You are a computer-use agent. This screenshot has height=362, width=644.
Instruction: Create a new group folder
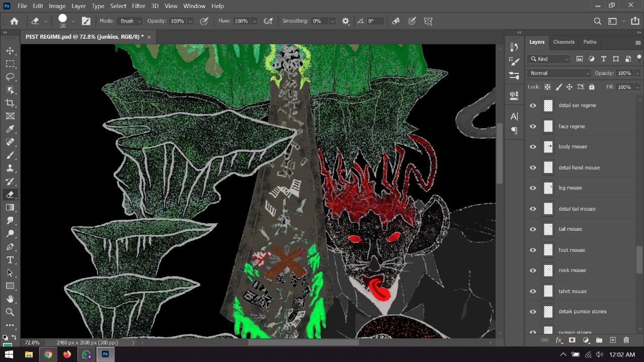tap(599, 340)
